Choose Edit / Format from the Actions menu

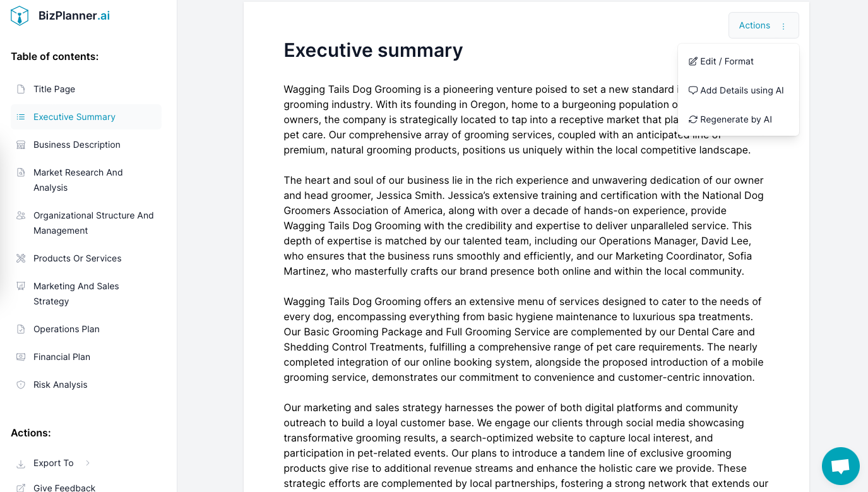click(x=727, y=61)
